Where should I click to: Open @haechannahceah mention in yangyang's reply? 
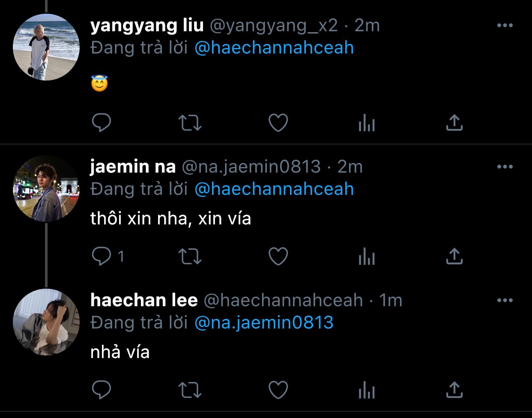[x=274, y=48]
